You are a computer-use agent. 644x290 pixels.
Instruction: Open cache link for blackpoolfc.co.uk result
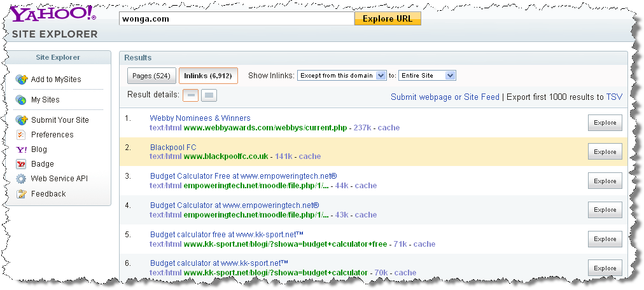310,156
